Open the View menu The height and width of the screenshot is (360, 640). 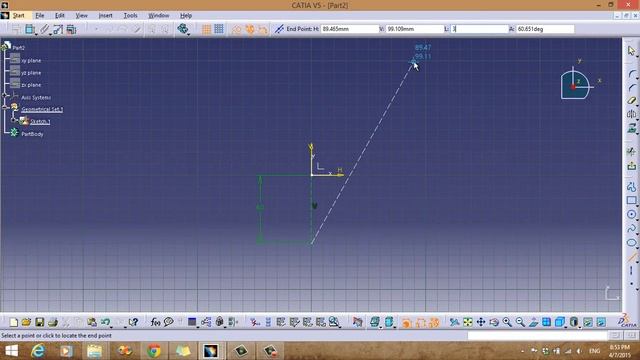click(x=81, y=16)
